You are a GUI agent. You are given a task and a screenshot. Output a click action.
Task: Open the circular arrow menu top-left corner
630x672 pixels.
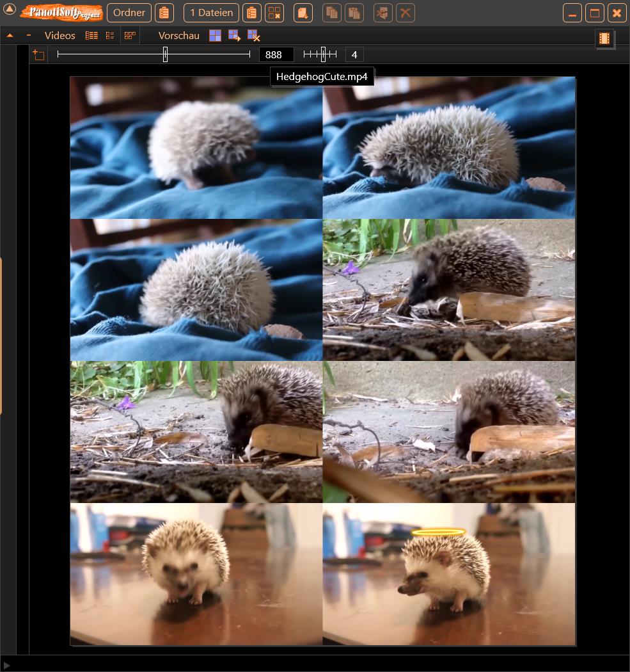click(8, 8)
